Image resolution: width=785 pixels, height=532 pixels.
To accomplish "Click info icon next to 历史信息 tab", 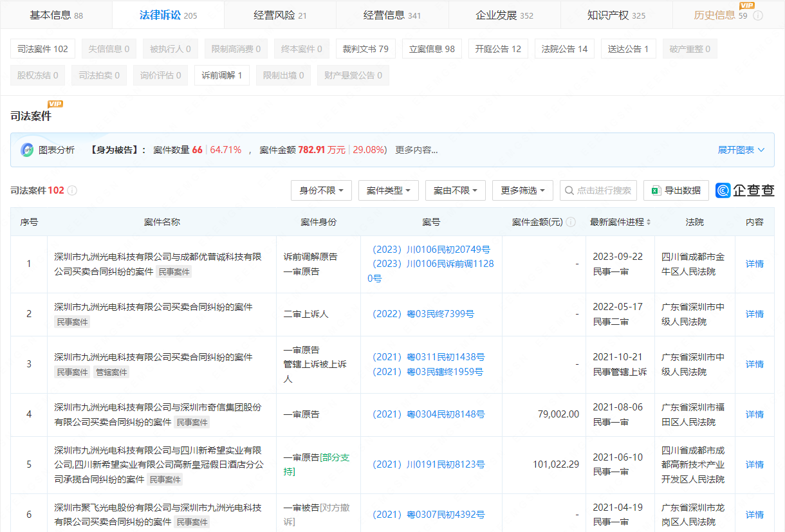I will coord(758,15).
